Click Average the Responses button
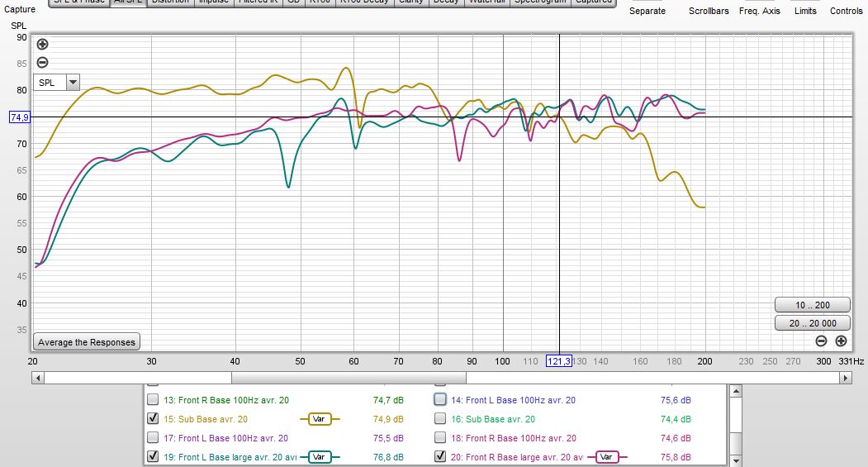The width and height of the screenshot is (868, 467). coord(87,342)
